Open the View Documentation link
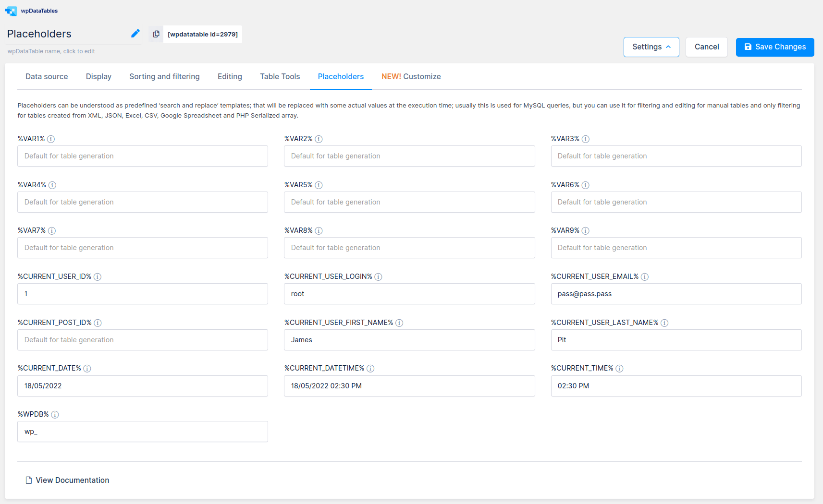This screenshot has height=504, width=823. coord(72,480)
